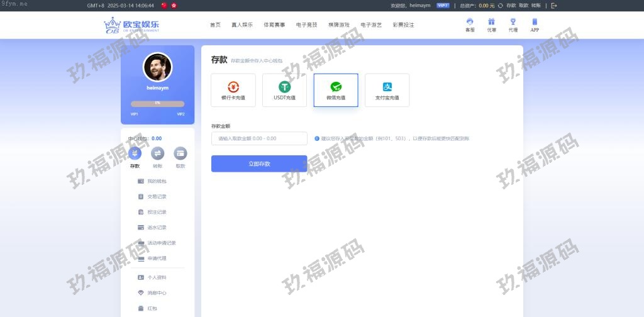Screen dimensions: 644x317
Task: Focus the deposit amount input field
Action: pos(259,138)
